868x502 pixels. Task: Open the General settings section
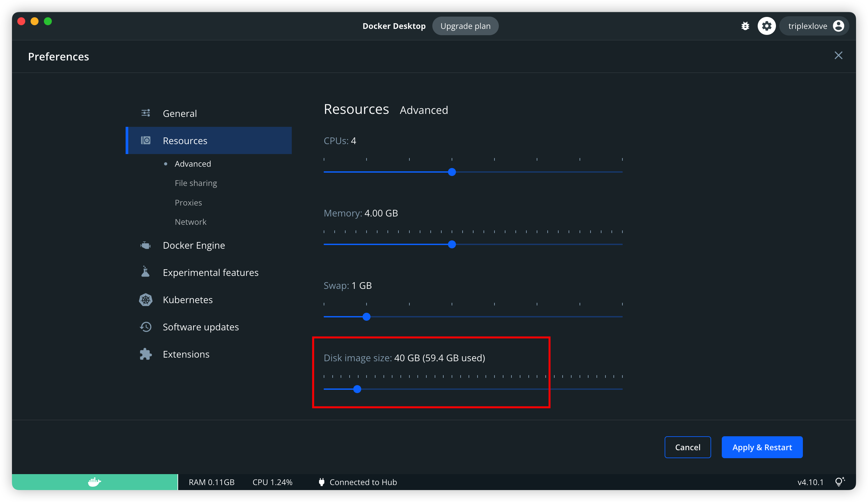[209, 113]
